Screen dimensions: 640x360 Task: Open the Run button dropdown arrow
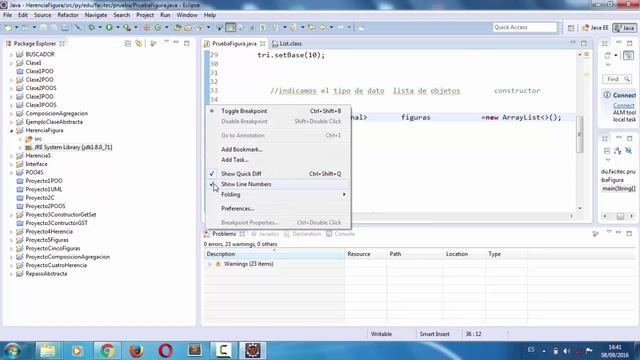118,27
